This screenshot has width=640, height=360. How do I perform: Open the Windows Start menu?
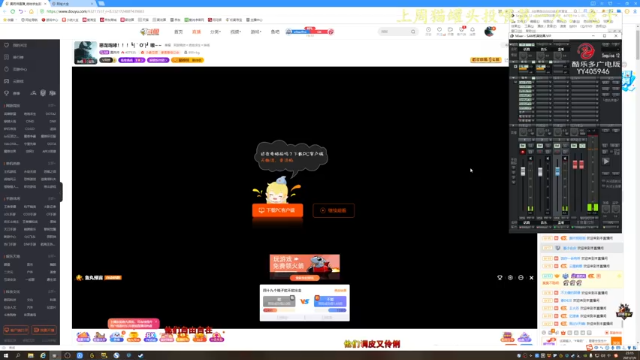coord(6,356)
